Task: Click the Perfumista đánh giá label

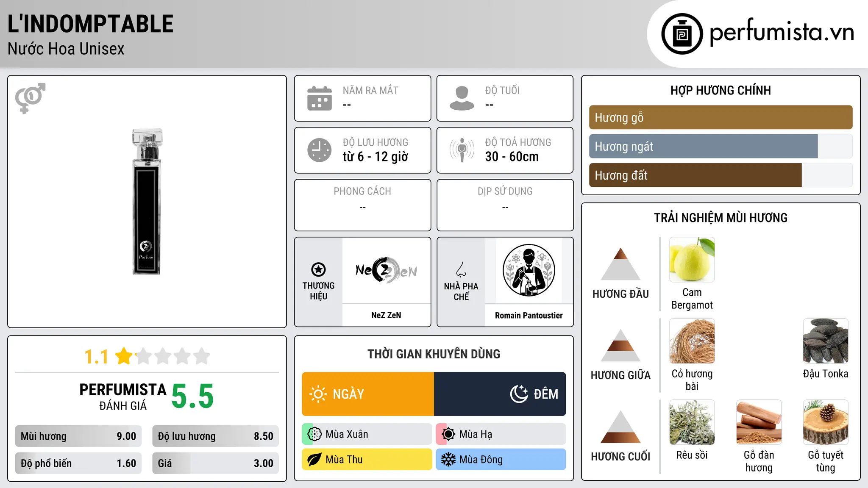Action: [x=123, y=396]
